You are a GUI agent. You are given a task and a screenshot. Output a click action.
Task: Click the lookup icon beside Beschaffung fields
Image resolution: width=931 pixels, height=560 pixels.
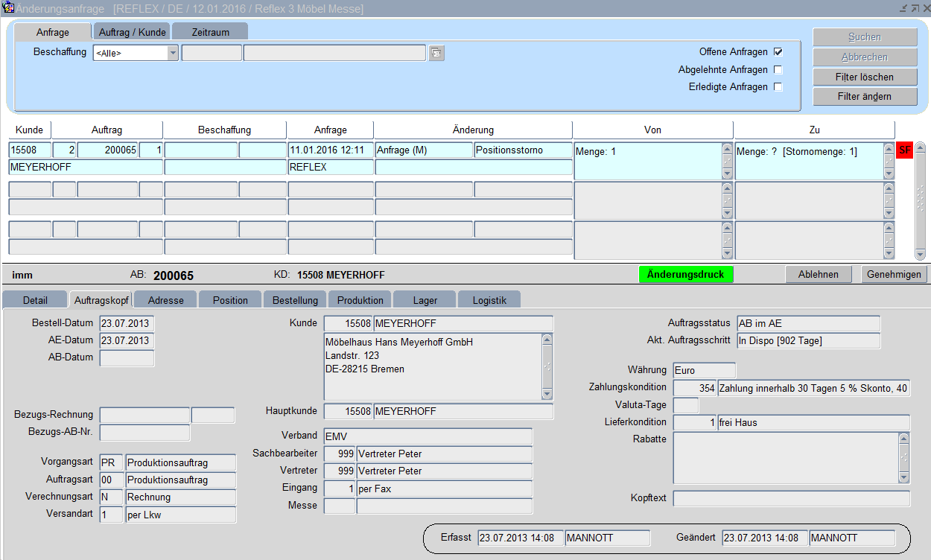(436, 53)
